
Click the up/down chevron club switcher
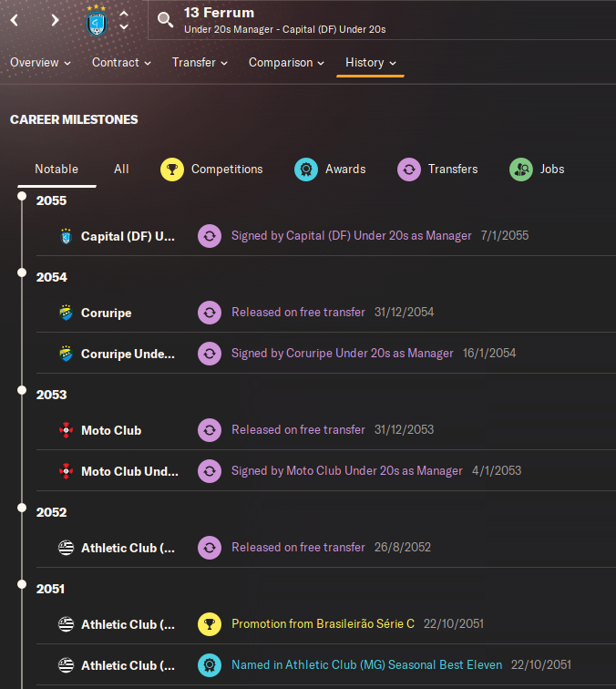point(124,20)
